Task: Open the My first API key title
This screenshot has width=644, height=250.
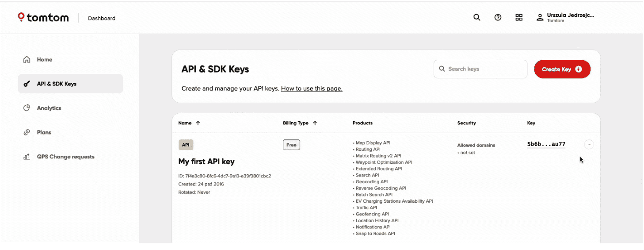Action: pyautogui.click(x=206, y=162)
